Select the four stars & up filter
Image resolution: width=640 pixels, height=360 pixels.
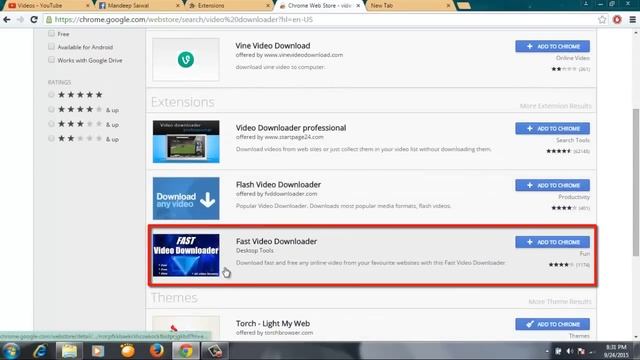[x=51, y=109]
